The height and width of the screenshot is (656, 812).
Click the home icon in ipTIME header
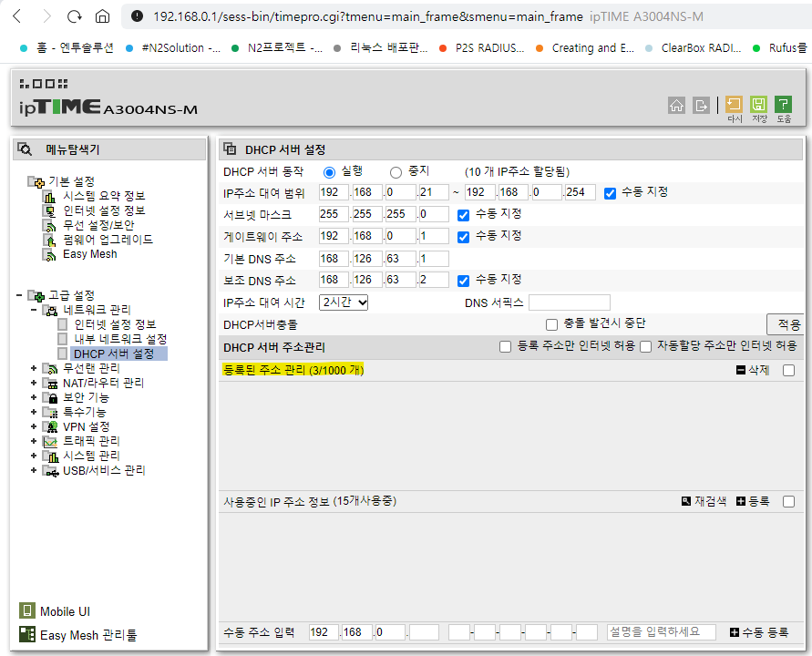coord(676,106)
